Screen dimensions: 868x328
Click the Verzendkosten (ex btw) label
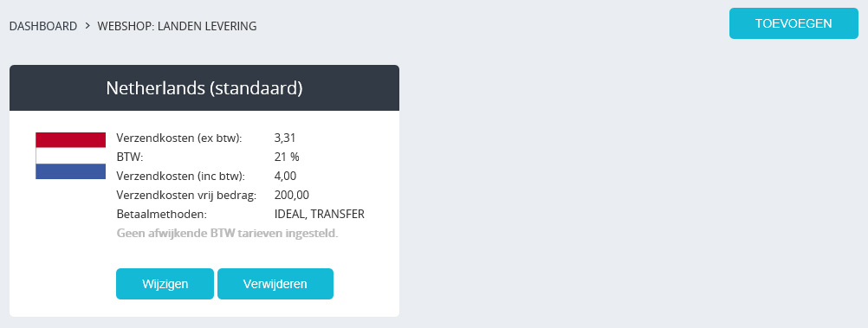180,138
